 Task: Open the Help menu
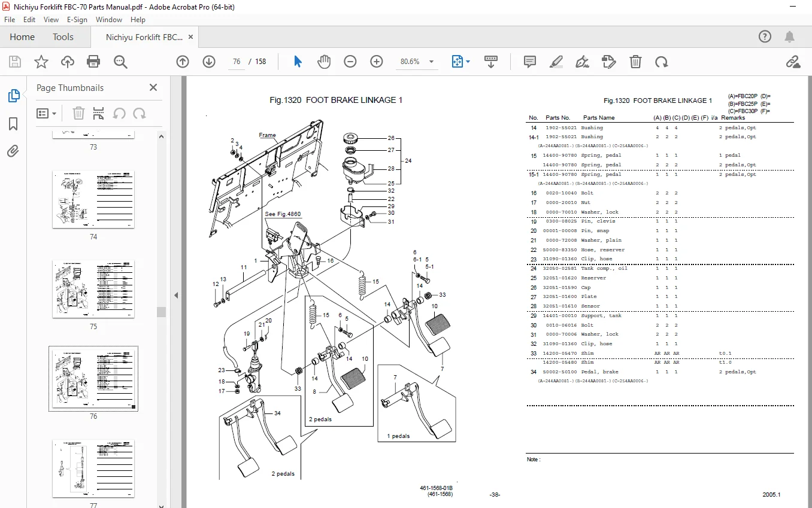point(138,20)
